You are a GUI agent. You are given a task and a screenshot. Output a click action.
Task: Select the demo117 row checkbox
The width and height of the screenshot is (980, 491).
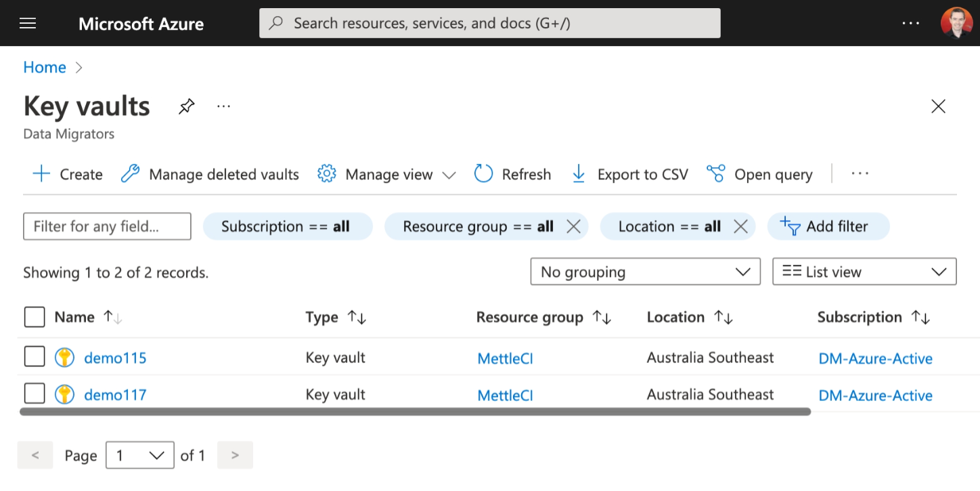35,393
